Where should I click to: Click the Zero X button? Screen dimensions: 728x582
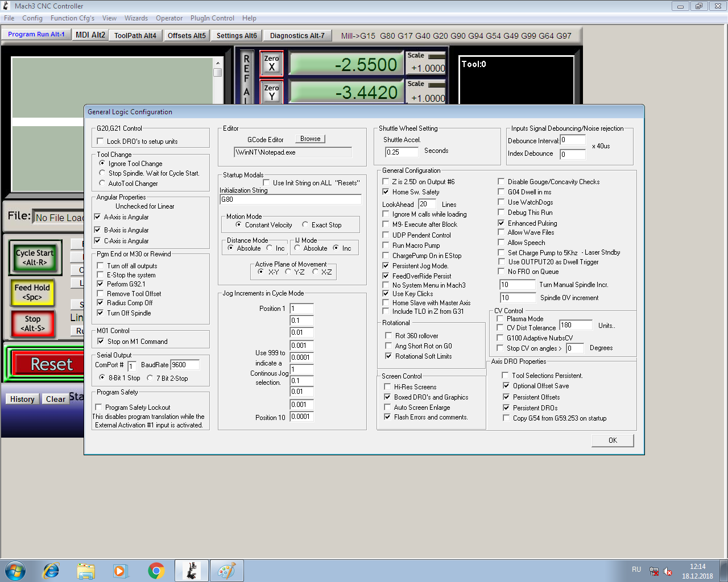[x=272, y=63]
